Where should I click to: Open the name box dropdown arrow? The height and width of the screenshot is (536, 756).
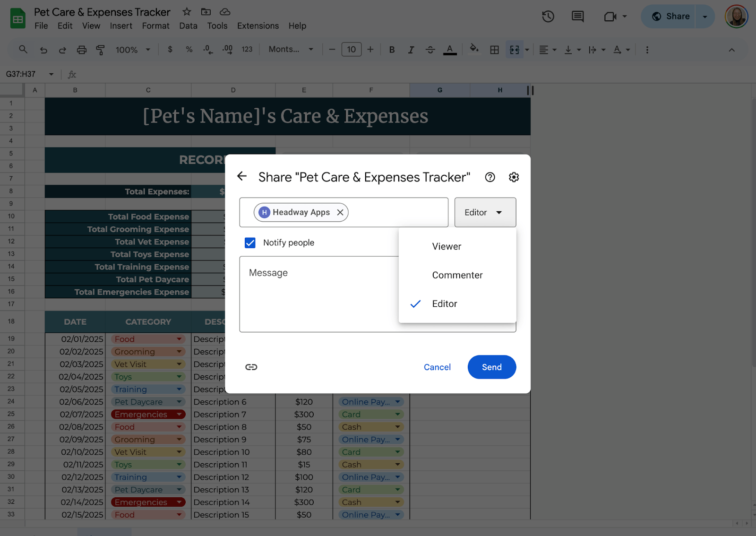[x=51, y=74]
